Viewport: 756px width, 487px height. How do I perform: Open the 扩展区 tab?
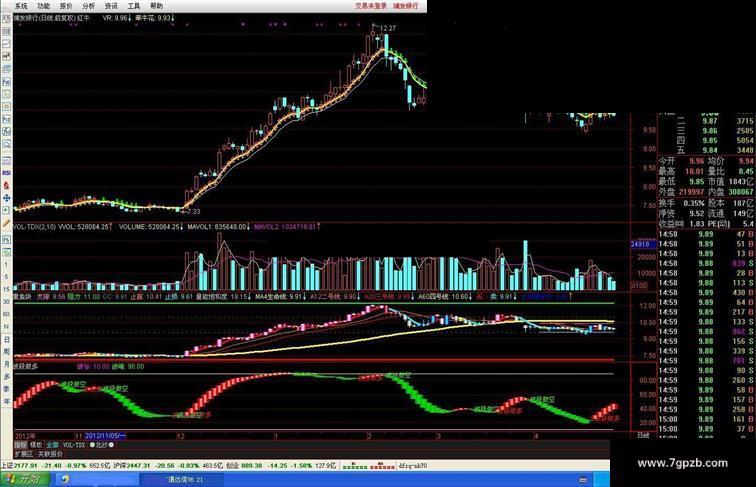[24, 454]
